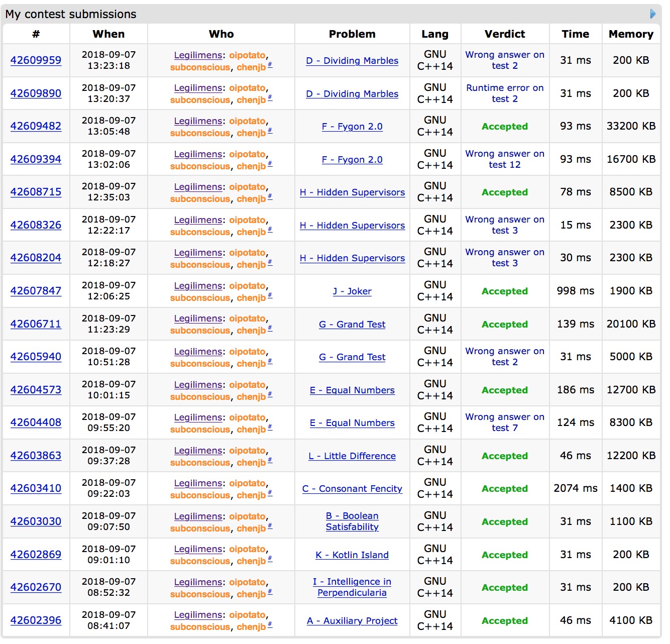The height and width of the screenshot is (644, 670).
Task: Open the K - Kotlin Island problem
Action: (x=352, y=555)
